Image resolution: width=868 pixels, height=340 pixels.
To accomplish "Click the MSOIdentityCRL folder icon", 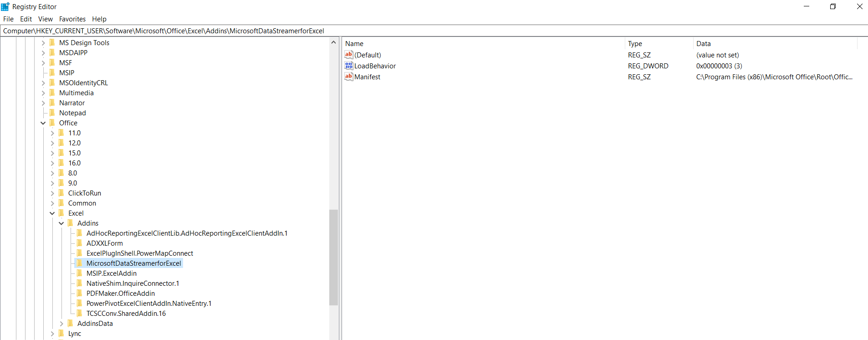I will 52,82.
